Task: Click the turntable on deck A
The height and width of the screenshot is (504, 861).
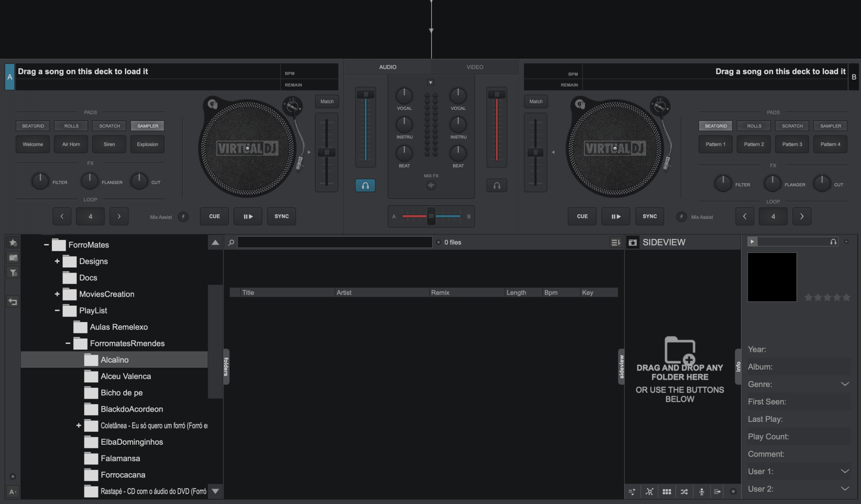Action: pyautogui.click(x=247, y=148)
